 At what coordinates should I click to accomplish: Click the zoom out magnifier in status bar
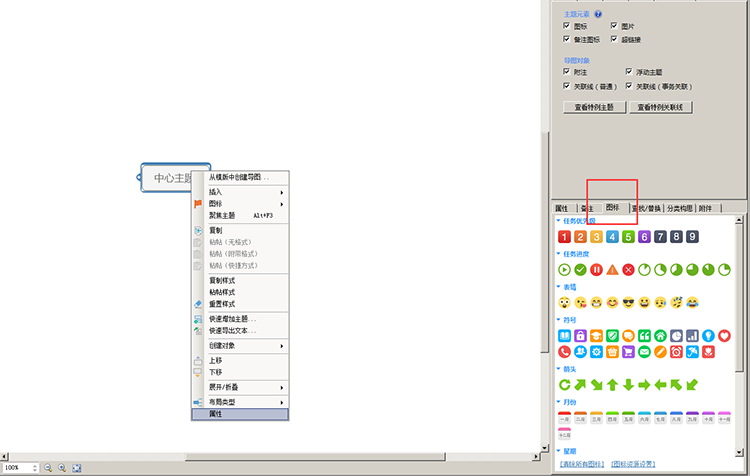pos(47,468)
